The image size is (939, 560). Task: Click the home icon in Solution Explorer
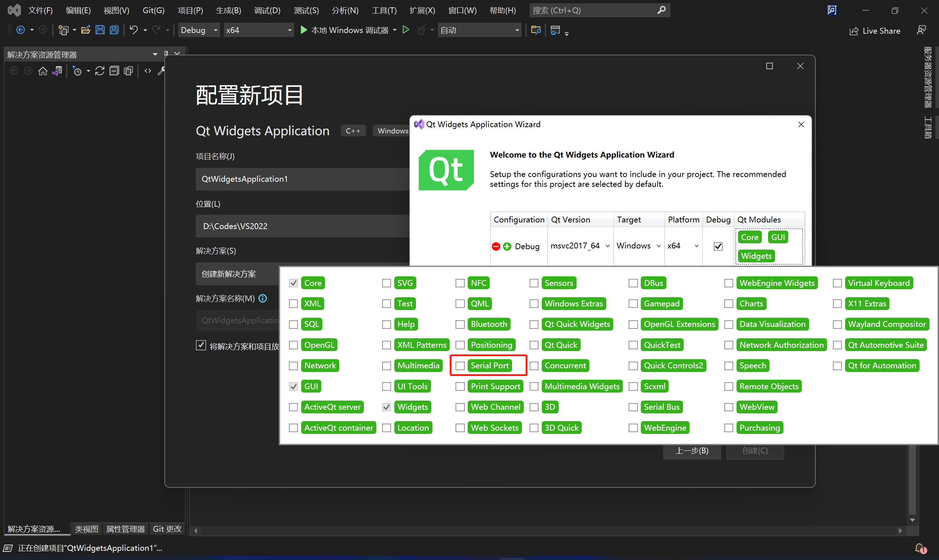tap(43, 71)
